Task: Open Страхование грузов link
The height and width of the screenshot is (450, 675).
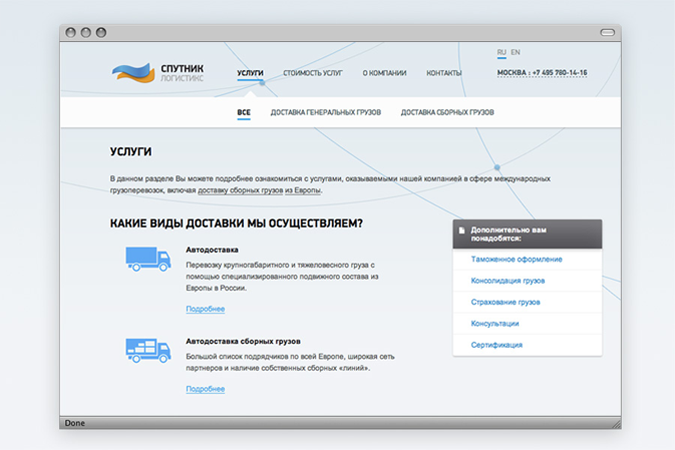Action: click(505, 302)
